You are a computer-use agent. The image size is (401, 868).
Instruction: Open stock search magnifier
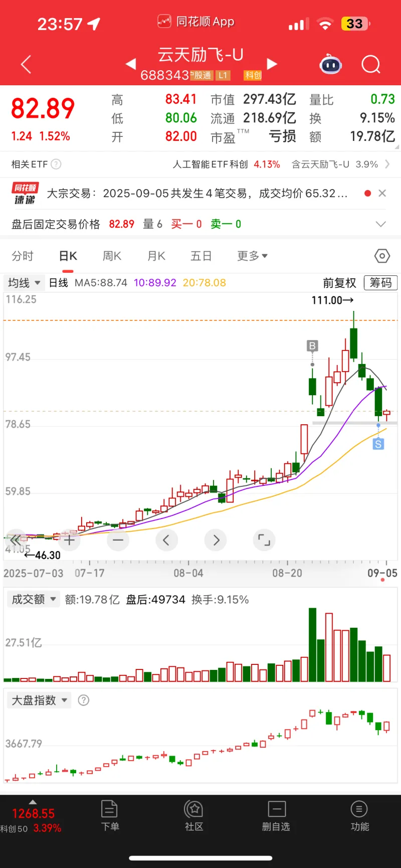click(371, 64)
